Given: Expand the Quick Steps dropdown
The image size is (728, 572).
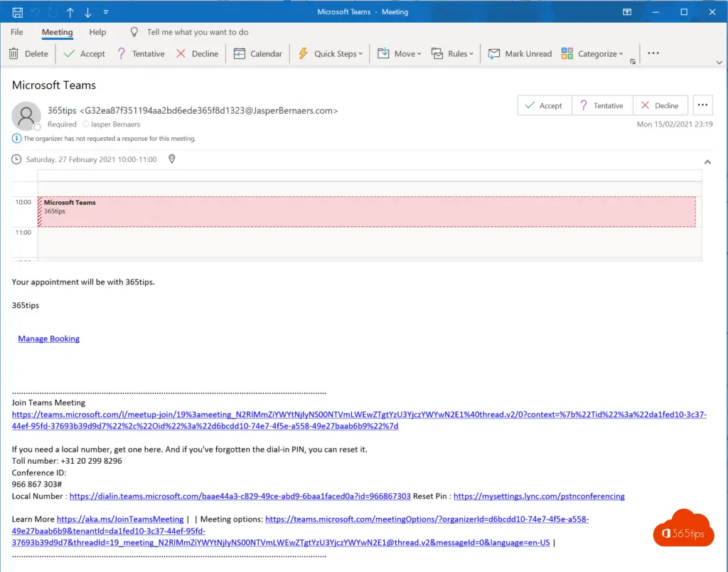Looking at the screenshot, I should click(x=331, y=53).
